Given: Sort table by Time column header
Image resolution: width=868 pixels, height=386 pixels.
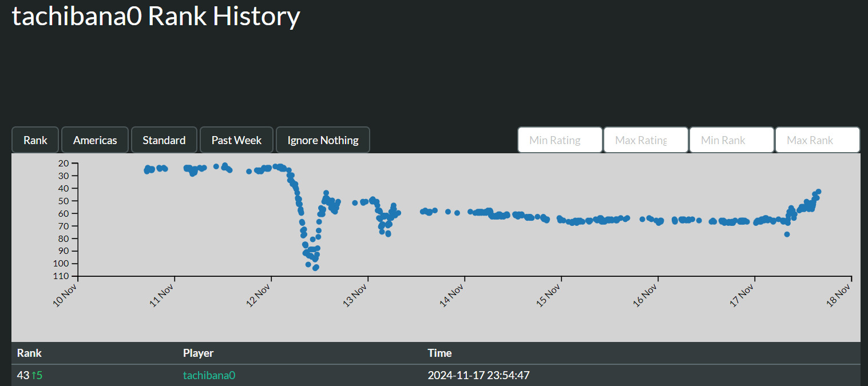Looking at the screenshot, I should click(439, 353).
